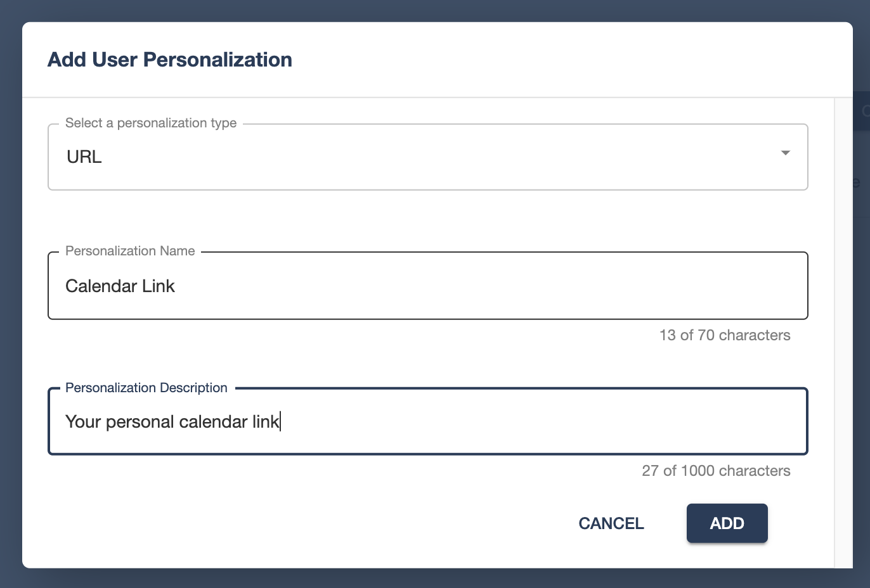The image size is (870, 588).
Task: Click the 'Select a personalization type' label
Action: click(150, 122)
